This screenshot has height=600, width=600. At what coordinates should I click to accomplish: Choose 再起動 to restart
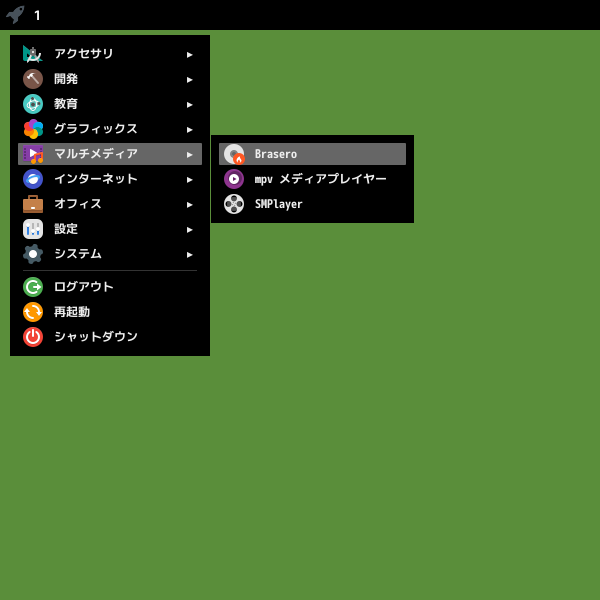click(110, 312)
